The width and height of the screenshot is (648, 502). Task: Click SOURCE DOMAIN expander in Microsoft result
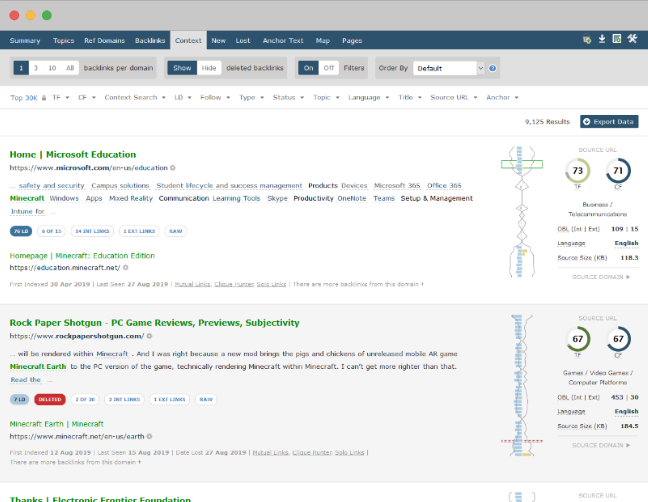(601, 277)
